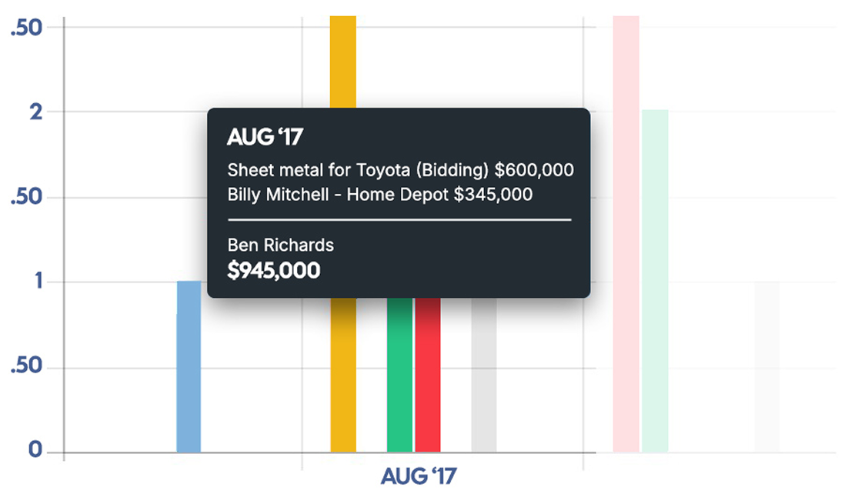Select the Ben Richards name in tooltip
Screen dimensions: 868x494
click(x=281, y=245)
